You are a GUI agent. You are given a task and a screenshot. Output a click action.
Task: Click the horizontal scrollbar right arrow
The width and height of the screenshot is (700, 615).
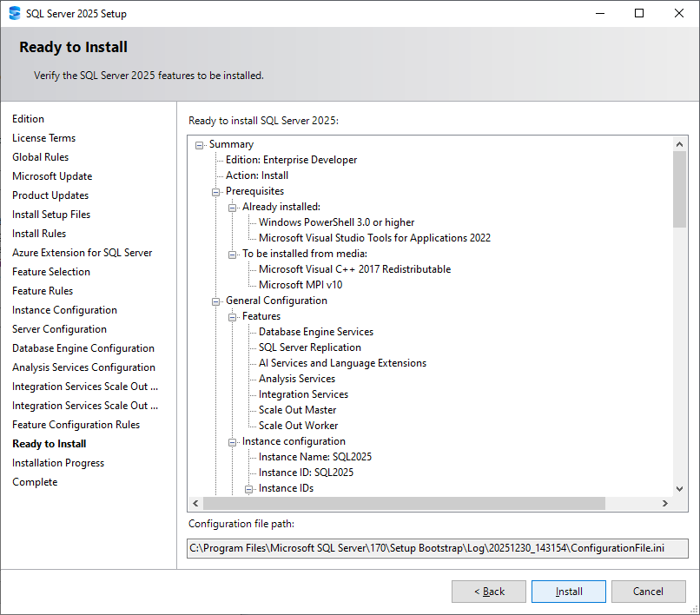click(665, 503)
